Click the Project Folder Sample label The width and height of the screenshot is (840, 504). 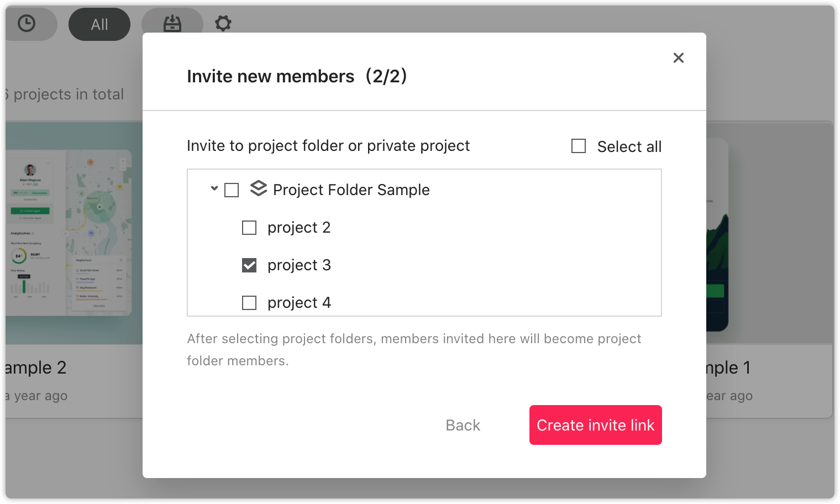pyautogui.click(x=351, y=190)
